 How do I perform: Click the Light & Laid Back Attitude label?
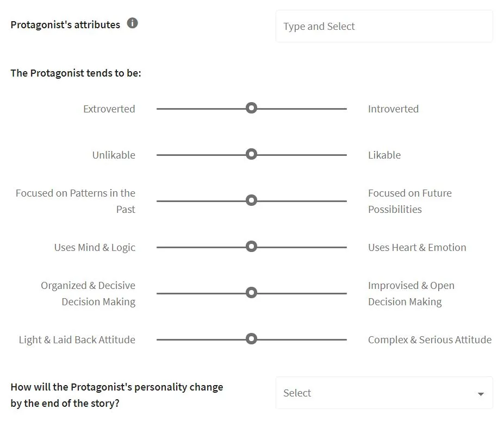pyautogui.click(x=77, y=339)
